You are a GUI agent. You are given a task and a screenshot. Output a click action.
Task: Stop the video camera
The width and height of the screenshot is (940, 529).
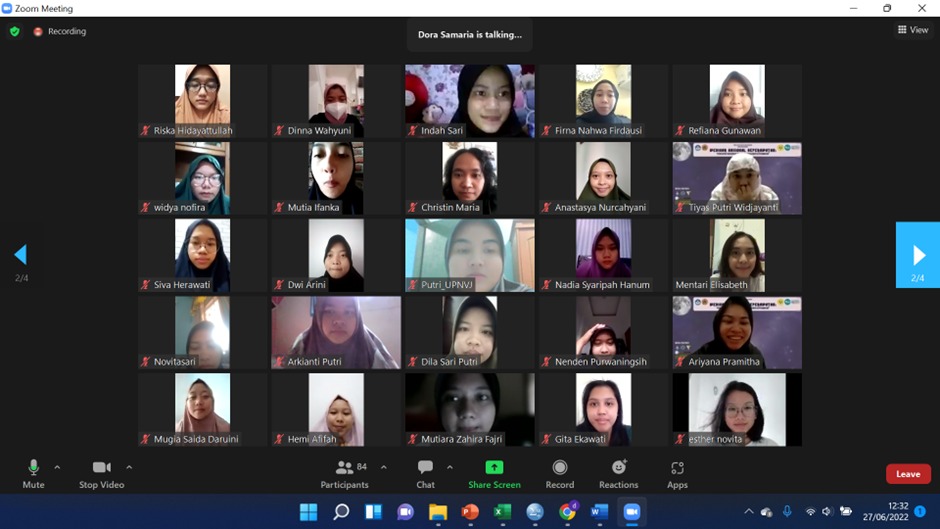101,473
